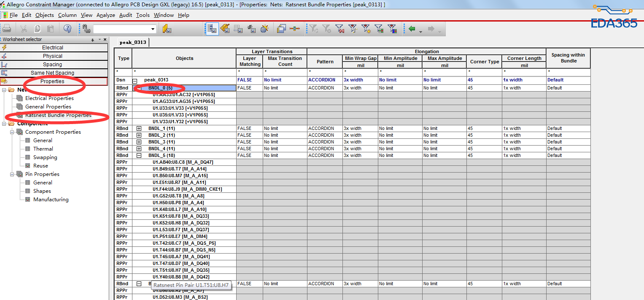Collapse the BNDL_5 (18) bundle row
This screenshot has height=300, width=644.
139,155
